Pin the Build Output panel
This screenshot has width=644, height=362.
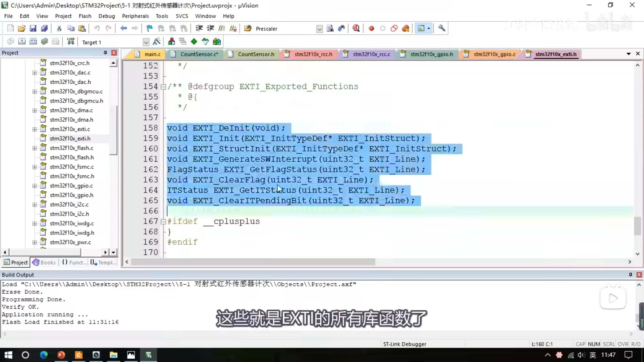click(630, 275)
